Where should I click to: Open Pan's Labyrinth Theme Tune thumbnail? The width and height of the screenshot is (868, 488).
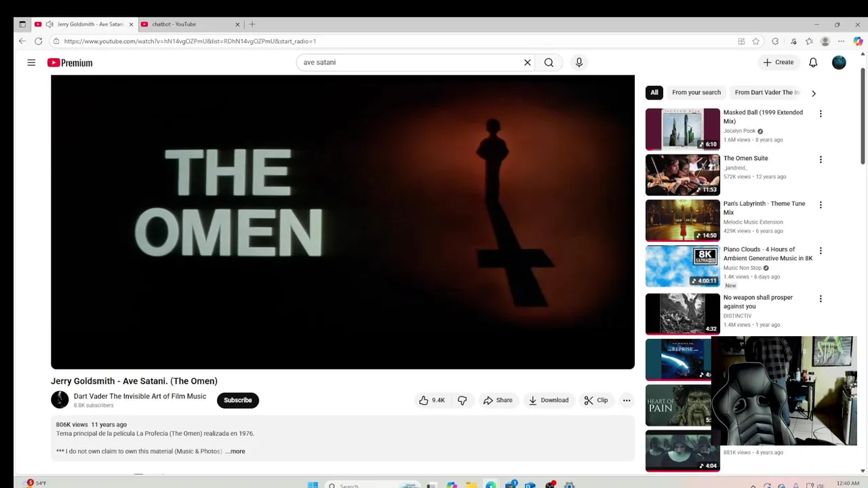[682, 220]
